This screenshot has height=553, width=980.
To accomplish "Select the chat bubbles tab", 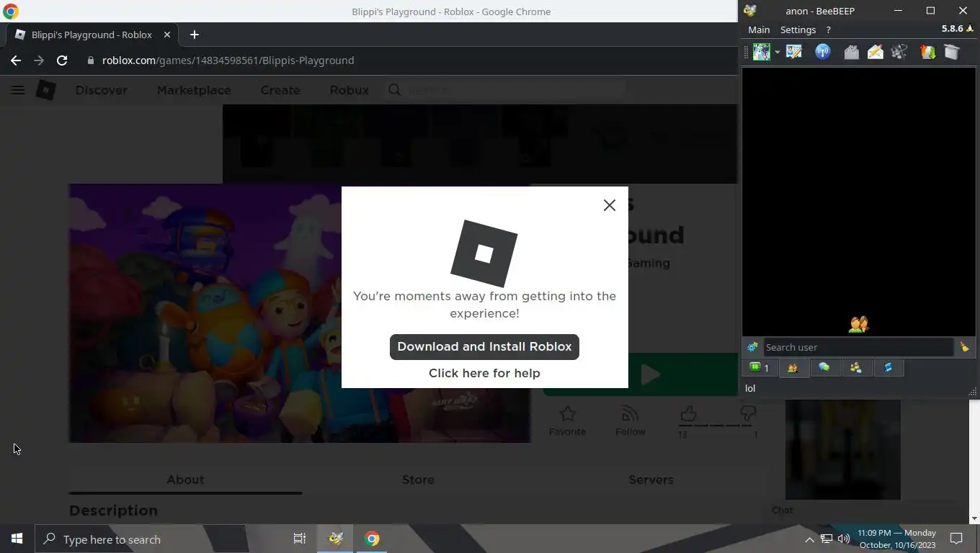I will (824, 368).
